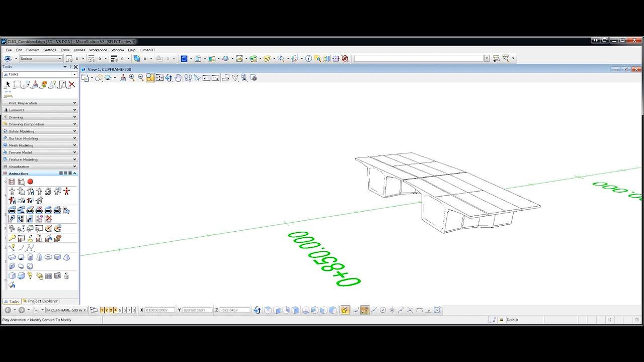Click the globe icon in attributes toolbar

coord(137,58)
